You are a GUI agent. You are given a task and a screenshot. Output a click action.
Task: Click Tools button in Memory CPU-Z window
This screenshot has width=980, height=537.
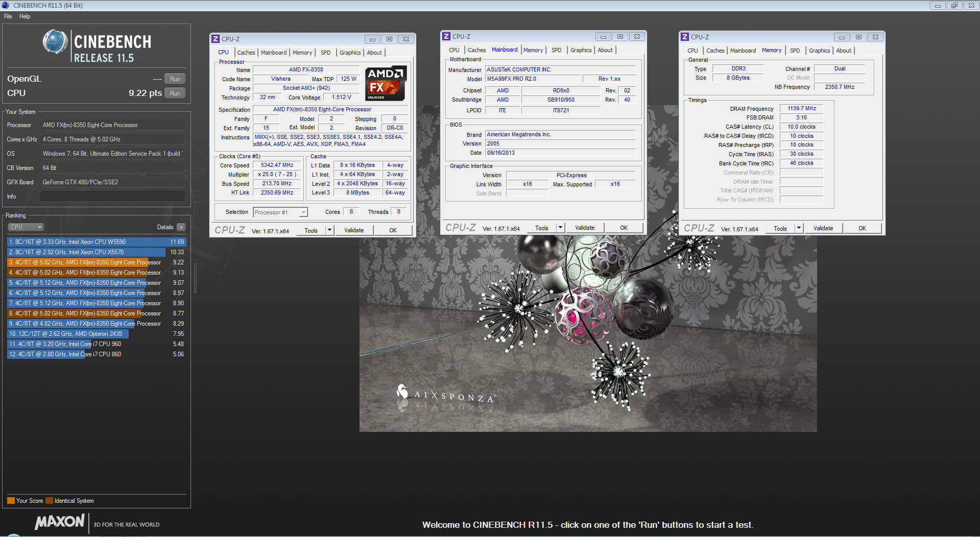pos(780,228)
